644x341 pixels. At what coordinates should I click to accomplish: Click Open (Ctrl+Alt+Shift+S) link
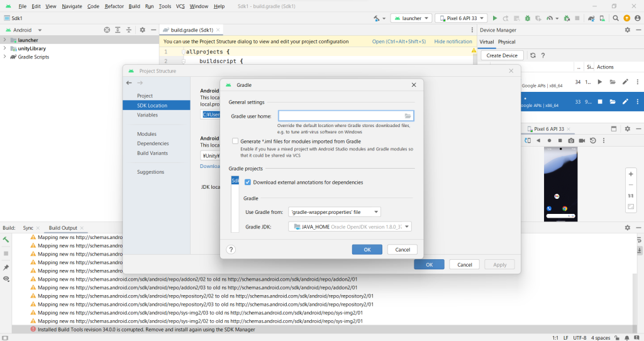click(x=399, y=42)
